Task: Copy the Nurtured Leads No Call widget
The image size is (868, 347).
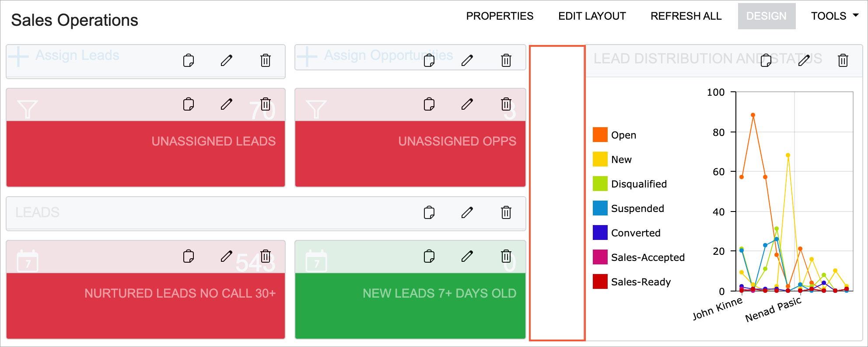Action: point(189,257)
